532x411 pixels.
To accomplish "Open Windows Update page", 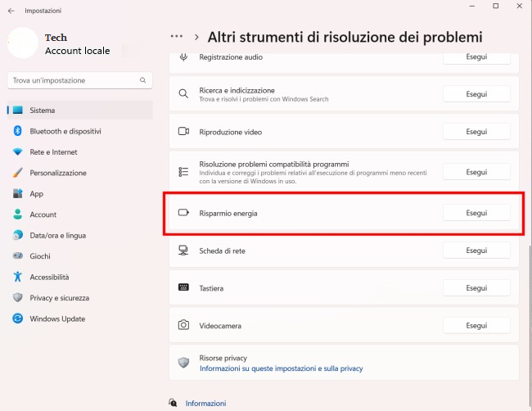I will pyautogui.click(x=57, y=319).
